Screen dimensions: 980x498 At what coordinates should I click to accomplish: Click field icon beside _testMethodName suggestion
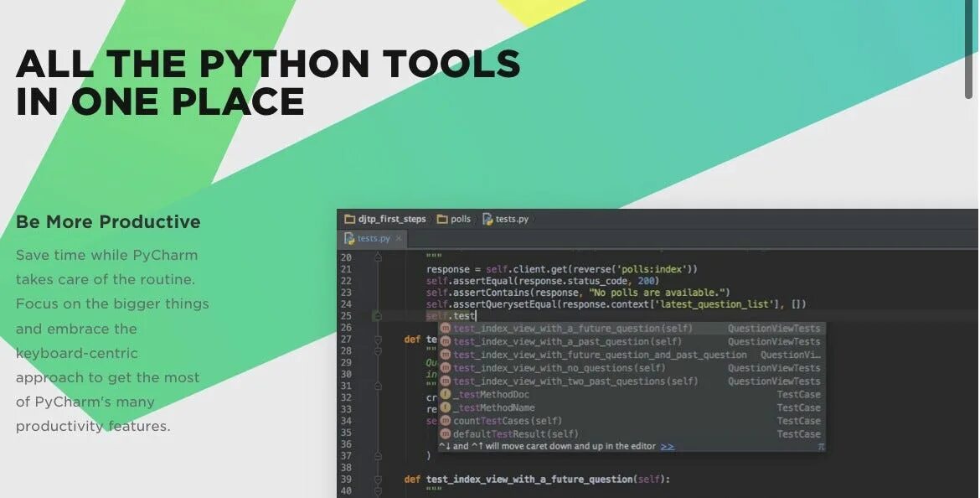pyautogui.click(x=445, y=407)
